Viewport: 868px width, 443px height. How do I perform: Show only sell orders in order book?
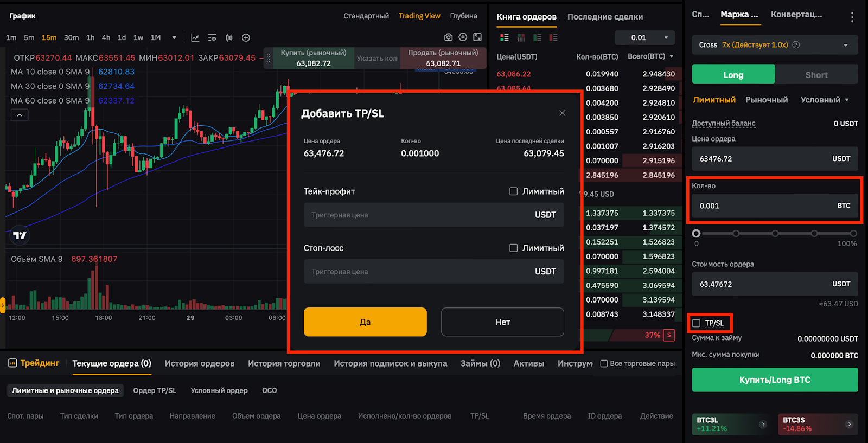[x=553, y=37]
